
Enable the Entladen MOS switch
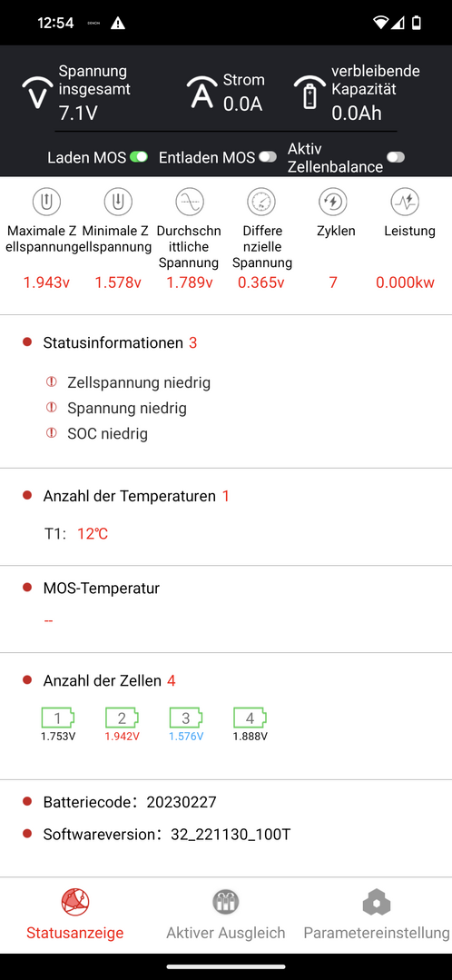(268, 157)
